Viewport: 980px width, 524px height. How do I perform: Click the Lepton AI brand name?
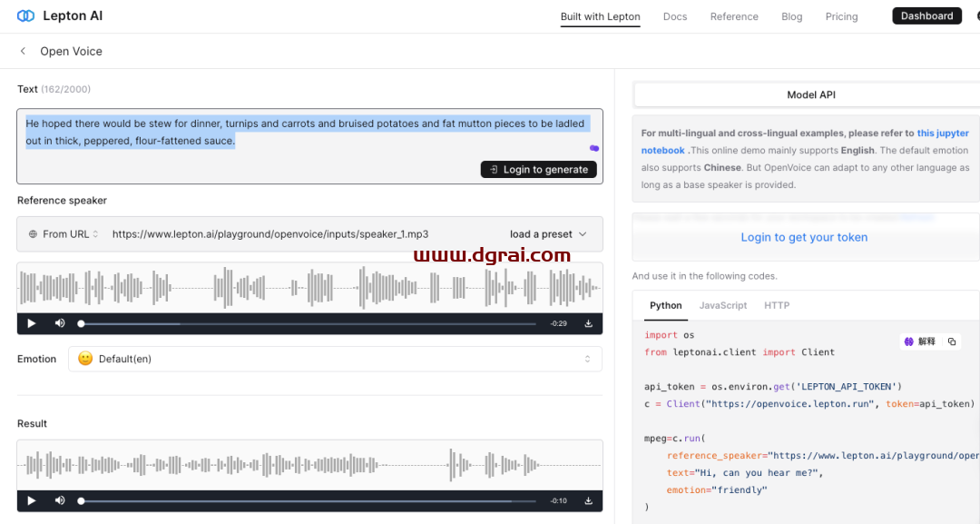point(73,15)
